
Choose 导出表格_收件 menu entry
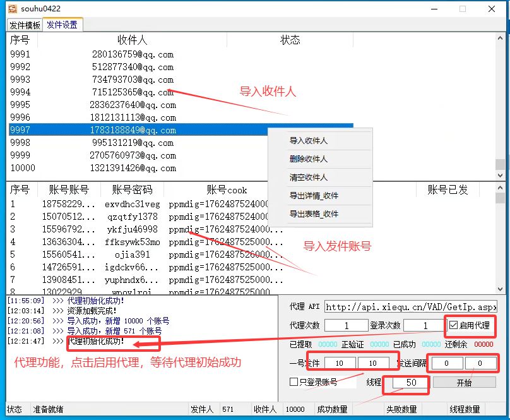point(314,214)
